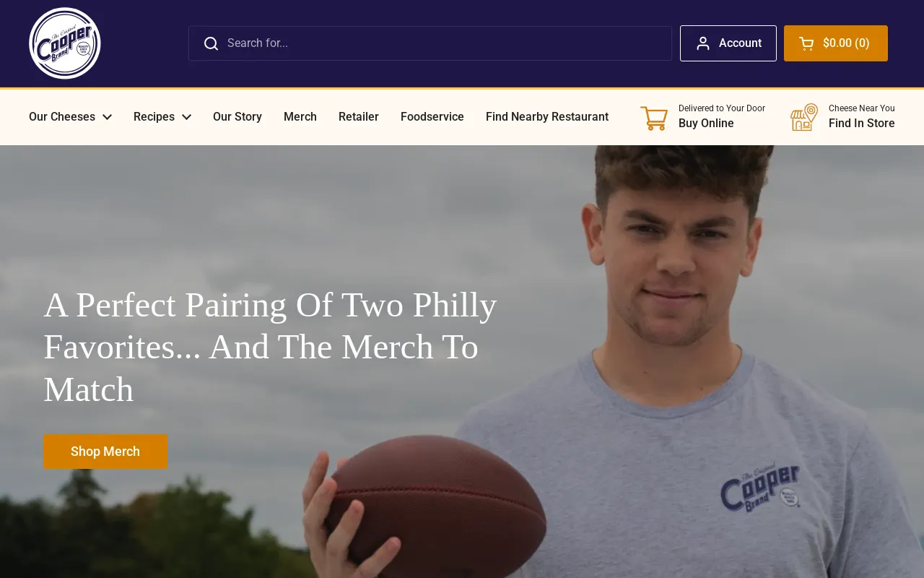Click the Find In Store link
The height and width of the screenshot is (578, 924).
[861, 123]
